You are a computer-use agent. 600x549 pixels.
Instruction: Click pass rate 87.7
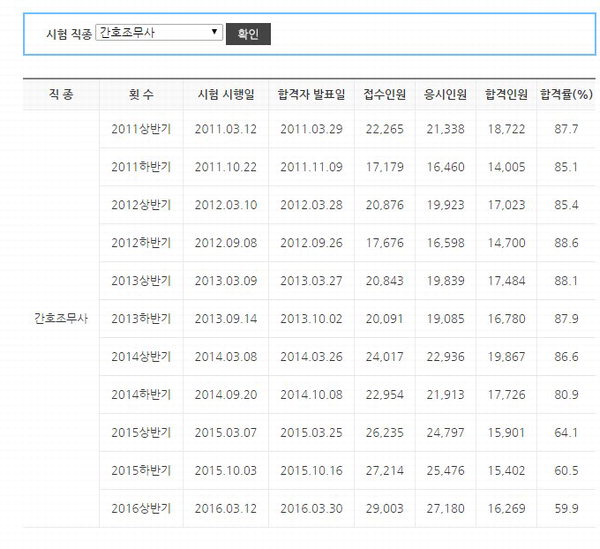tap(566, 129)
